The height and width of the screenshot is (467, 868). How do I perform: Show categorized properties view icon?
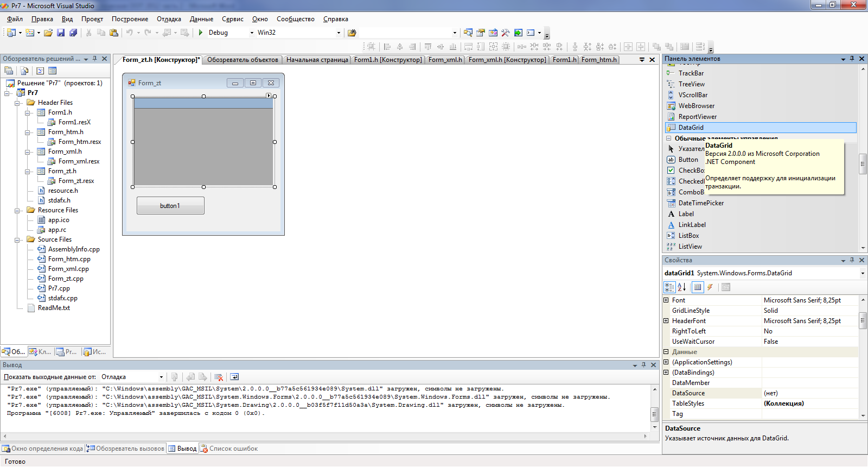coord(670,287)
